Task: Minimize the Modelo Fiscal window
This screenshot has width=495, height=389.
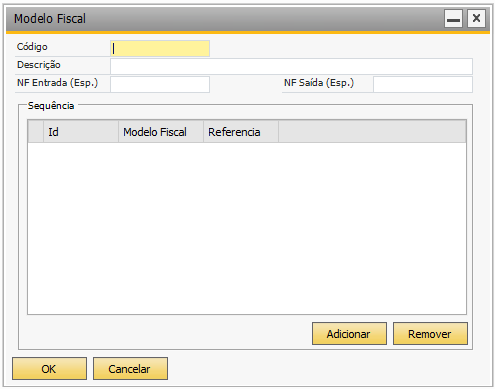Action: [x=453, y=19]
